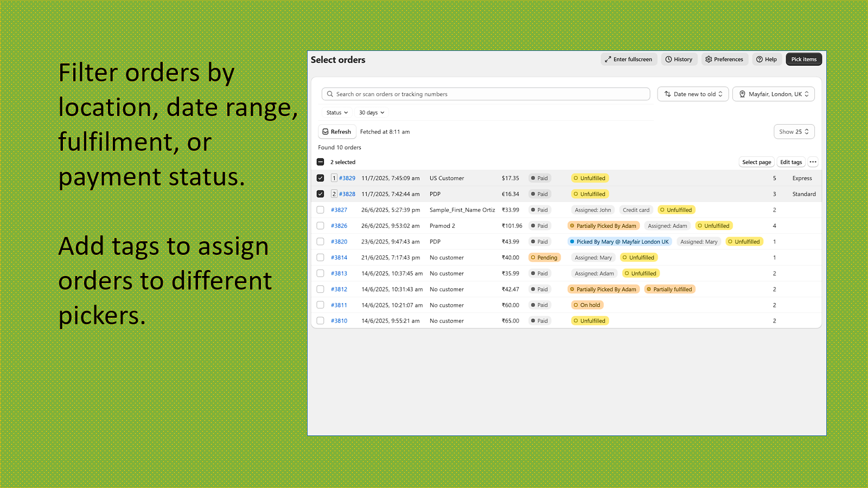
Task: Open order link #3812
Action: point(339,290)
